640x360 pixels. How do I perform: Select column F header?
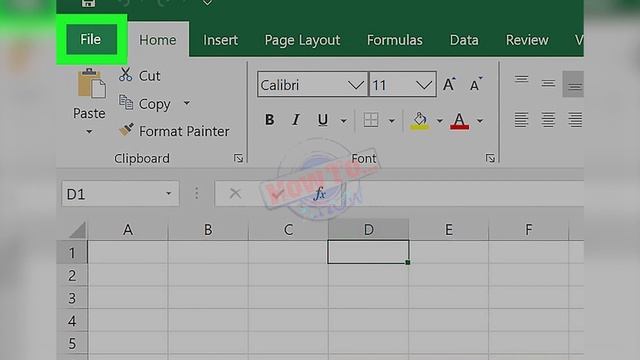pyautogui.click(x=528, y=230)
